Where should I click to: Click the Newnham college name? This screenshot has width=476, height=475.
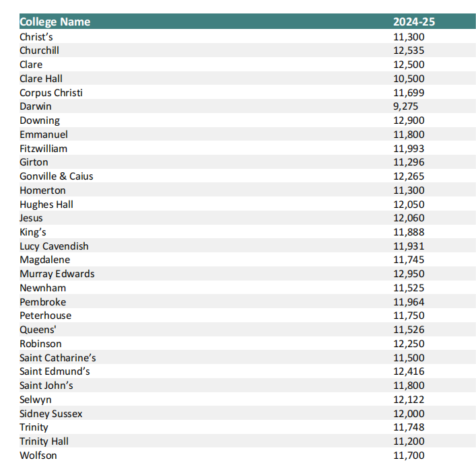pos(43,288)
